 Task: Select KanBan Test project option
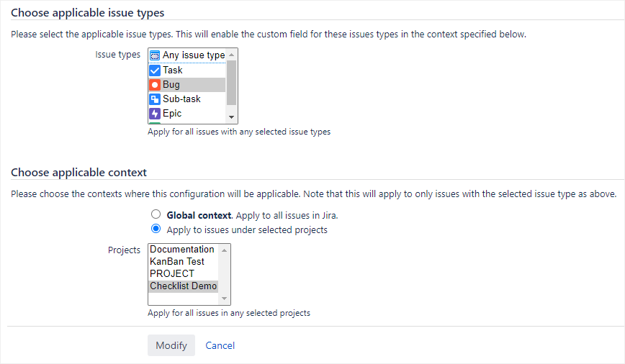(x=177, y=262)
